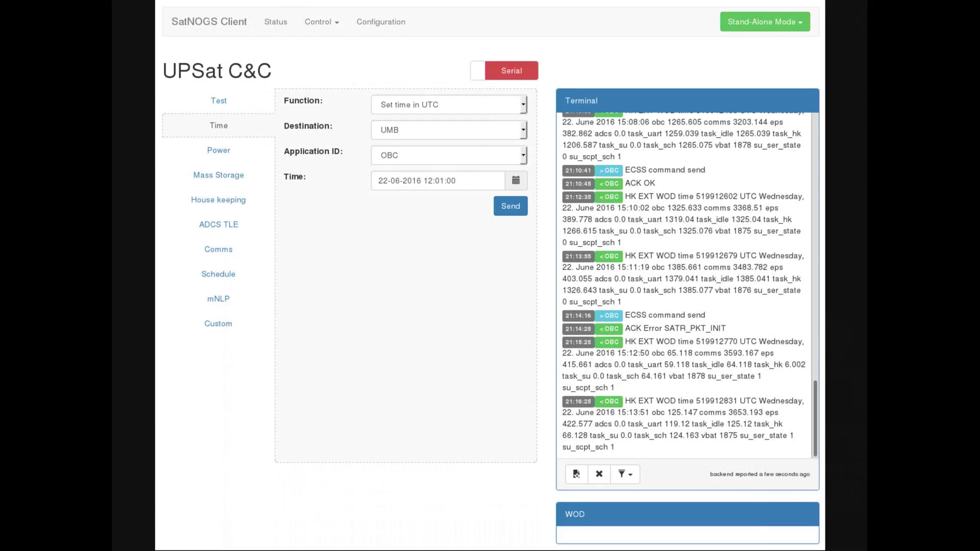Click the 21:12:35 timestamp badge
980x551 pixels.
click(578, 197)
